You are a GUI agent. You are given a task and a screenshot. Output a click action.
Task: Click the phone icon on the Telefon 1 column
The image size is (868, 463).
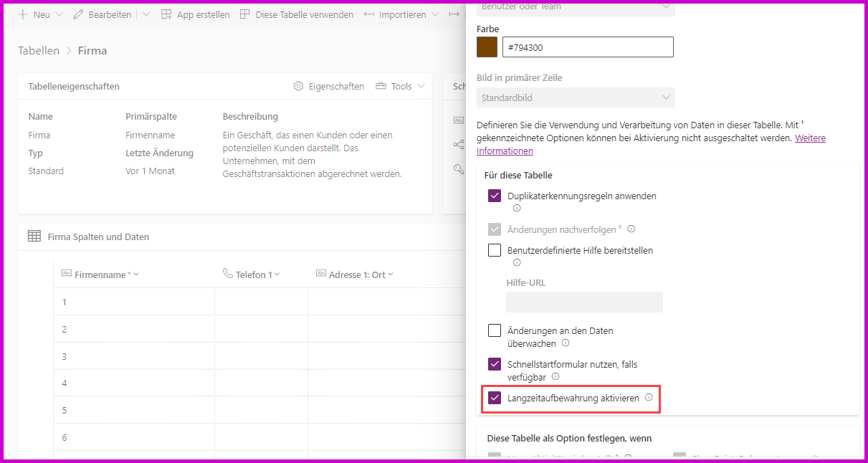pos(228,275)
